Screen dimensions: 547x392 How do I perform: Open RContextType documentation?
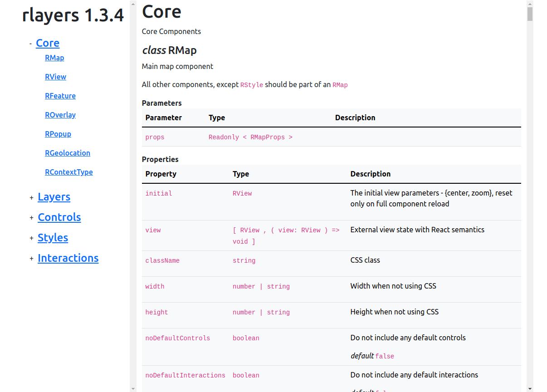tap(69, 172)
